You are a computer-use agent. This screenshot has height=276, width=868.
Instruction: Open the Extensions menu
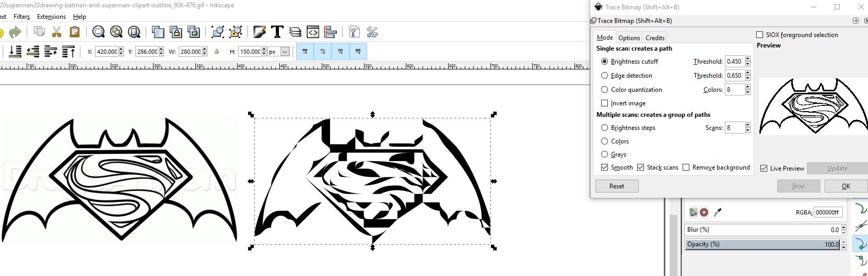[x=51, y=17]
